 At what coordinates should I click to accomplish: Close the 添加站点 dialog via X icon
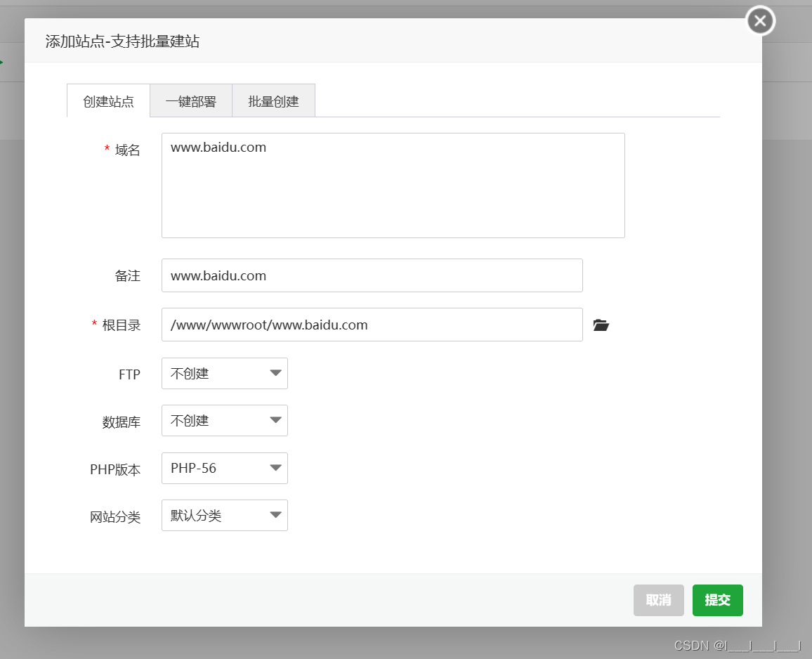click(x=759, y=20)
